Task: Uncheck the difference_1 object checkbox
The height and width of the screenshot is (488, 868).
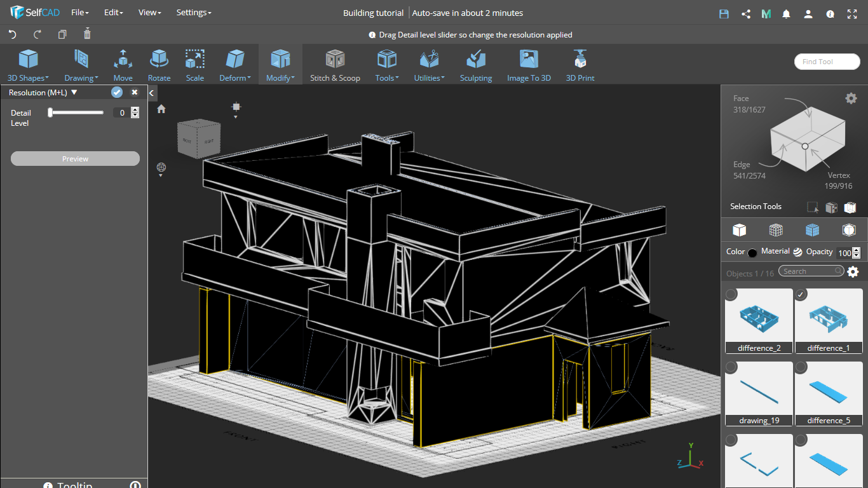Action: [x=801, y=294]
